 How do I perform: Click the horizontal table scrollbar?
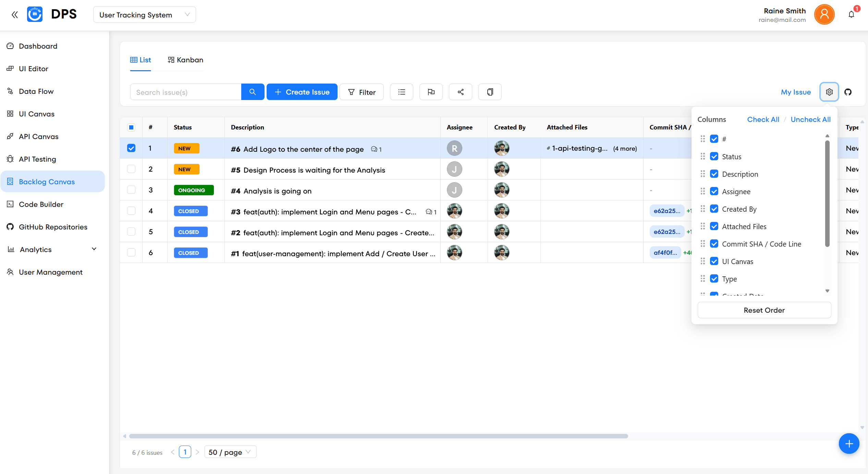[378, 436]
